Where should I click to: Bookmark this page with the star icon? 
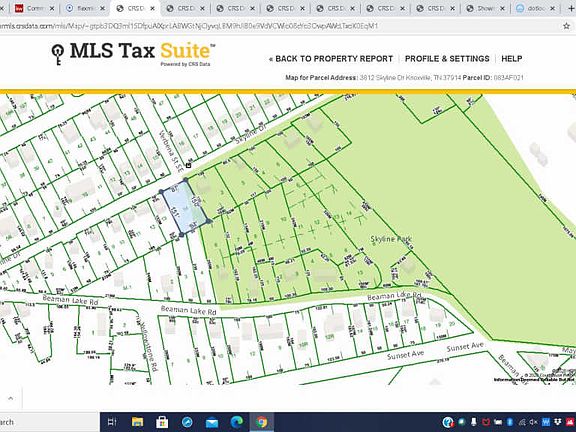coord(566,26)
